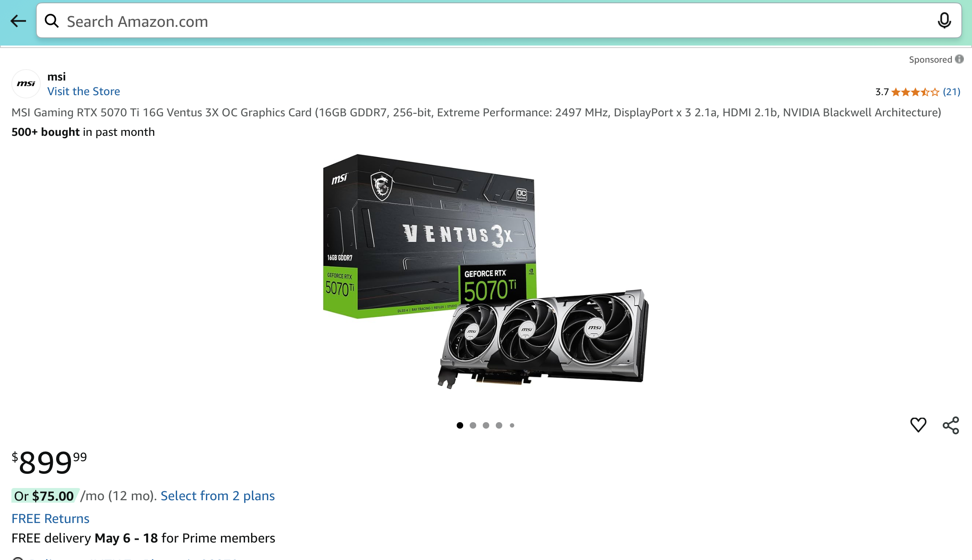Open the MSI Gaming RTX 5070 Ti product title
The height and width of the screenshot is (560, 972).
(476, 112)
